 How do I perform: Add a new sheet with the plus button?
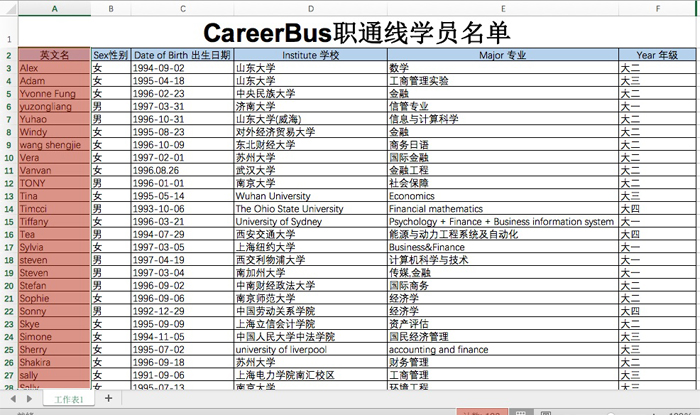pos(108,398)
